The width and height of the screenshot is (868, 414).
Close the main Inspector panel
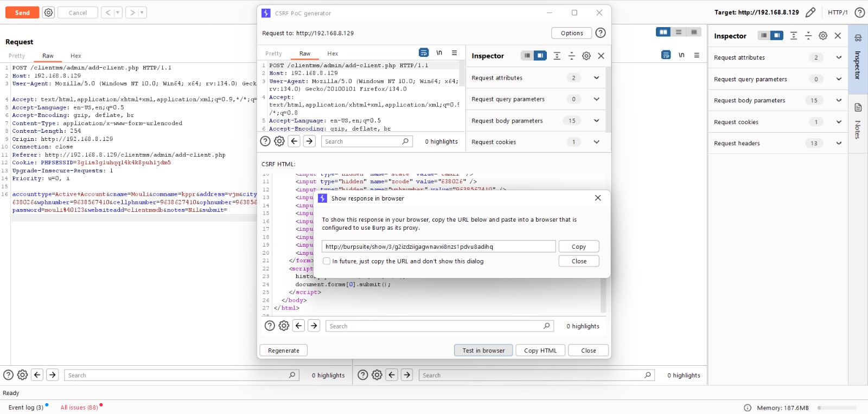(838, 36)
